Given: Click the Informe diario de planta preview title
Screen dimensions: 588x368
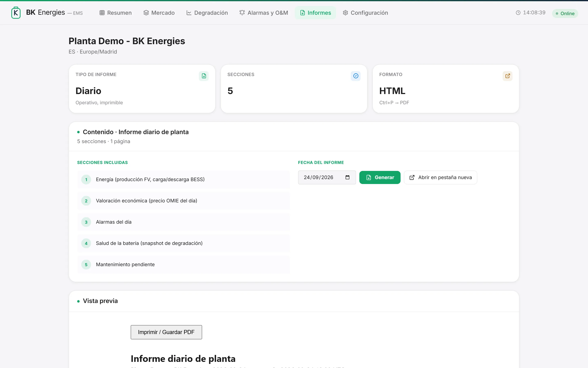Looking at the screenshot, I should tap(183, 359).
